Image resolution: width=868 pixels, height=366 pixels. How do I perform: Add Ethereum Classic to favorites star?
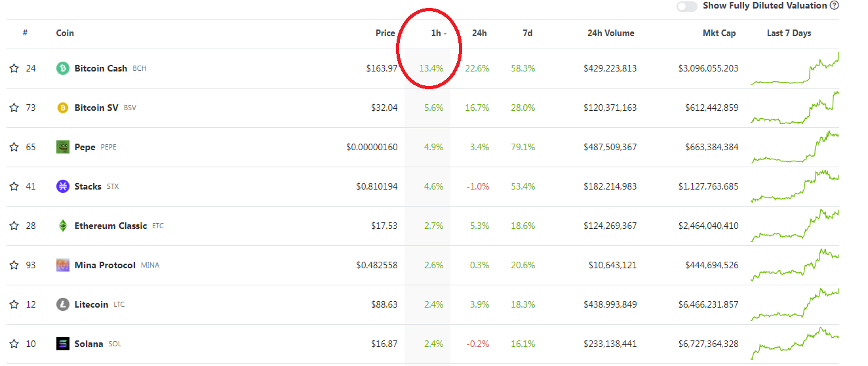coord(14,226)
